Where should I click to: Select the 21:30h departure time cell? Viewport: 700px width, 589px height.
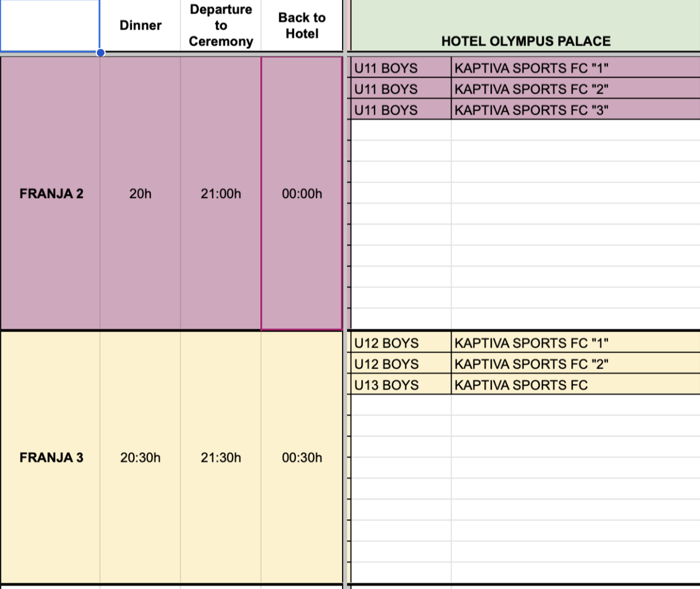pyautogui.click(x=221, y=457)
